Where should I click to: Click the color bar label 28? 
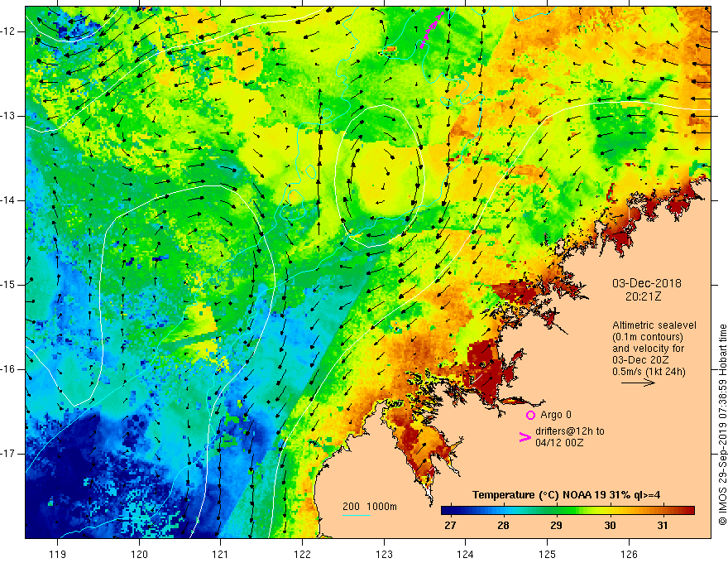coord(503,526)
